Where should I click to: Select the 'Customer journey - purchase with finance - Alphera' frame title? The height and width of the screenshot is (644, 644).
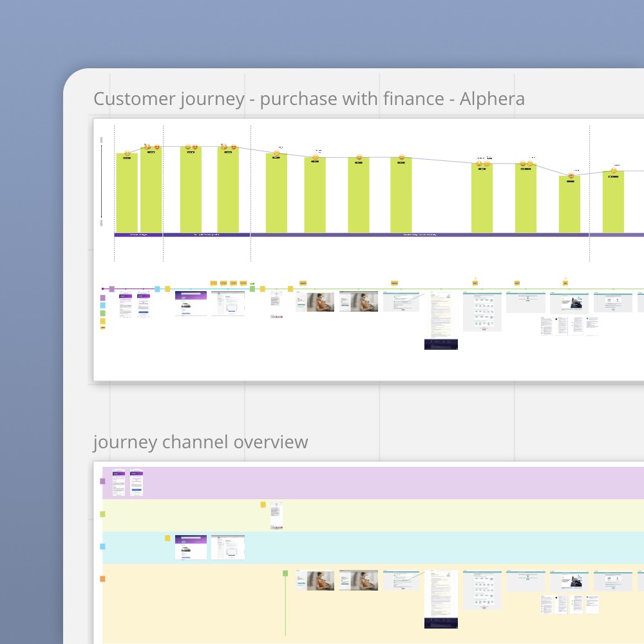coord(309,99)
